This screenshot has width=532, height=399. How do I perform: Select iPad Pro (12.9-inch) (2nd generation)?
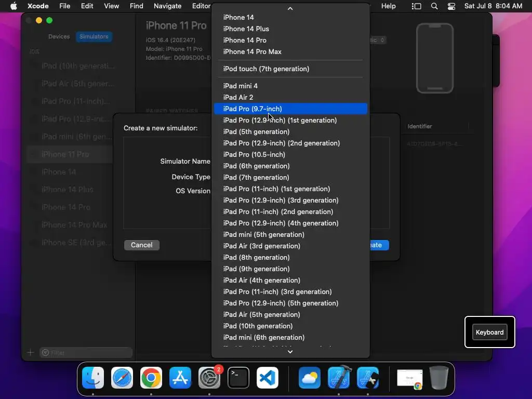click(x=290, y=143)
